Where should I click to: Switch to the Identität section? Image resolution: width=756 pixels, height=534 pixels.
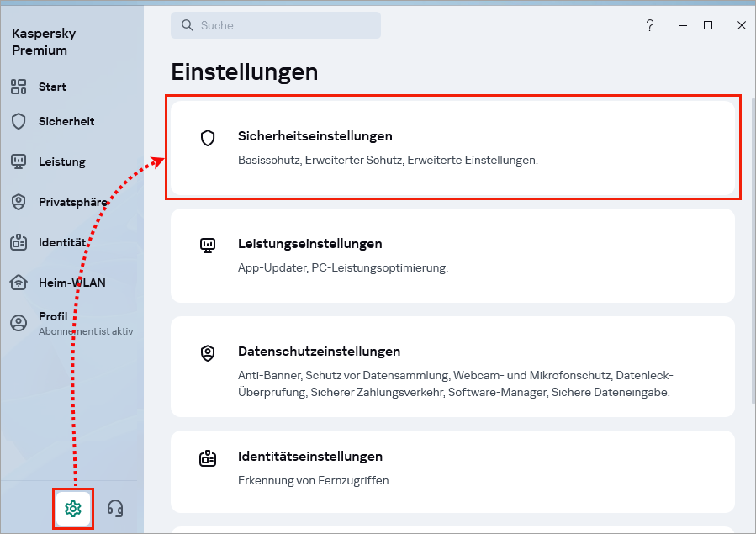61,242
